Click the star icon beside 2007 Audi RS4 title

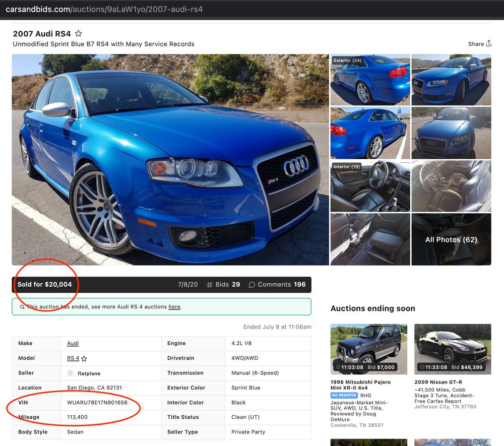(x=78, y=34)
